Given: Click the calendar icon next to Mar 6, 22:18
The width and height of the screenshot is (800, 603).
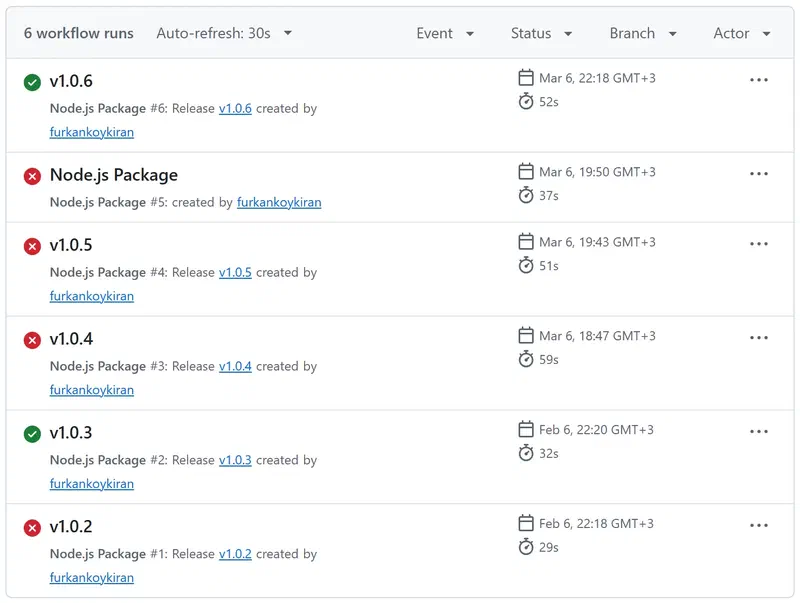Looking at the screenshot, I should (x=526, y=78).
